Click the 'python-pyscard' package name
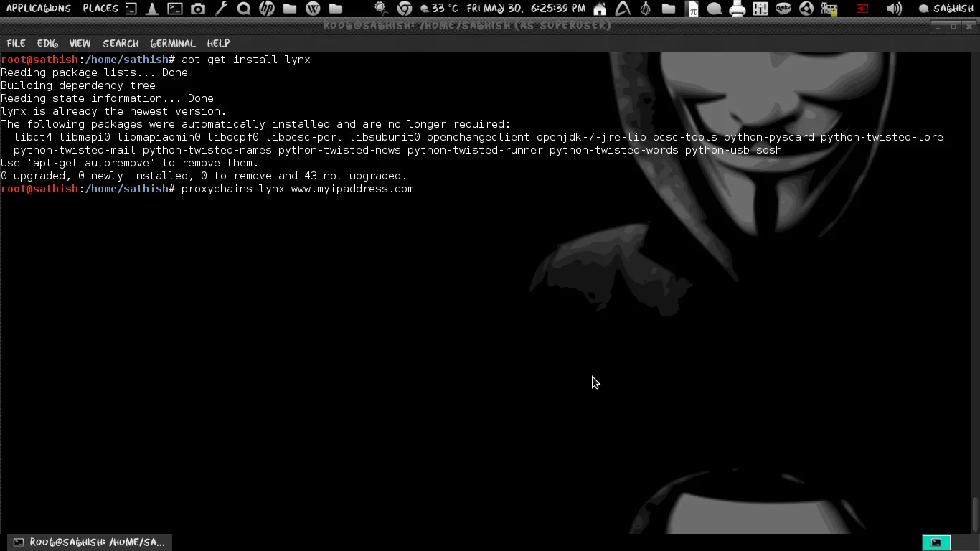 (769, 137)
